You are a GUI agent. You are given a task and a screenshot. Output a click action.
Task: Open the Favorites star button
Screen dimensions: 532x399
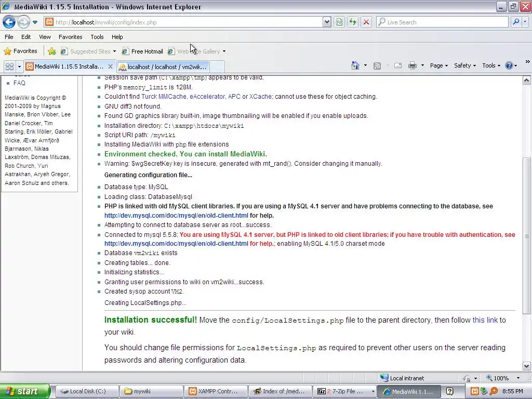pos(20,51)
